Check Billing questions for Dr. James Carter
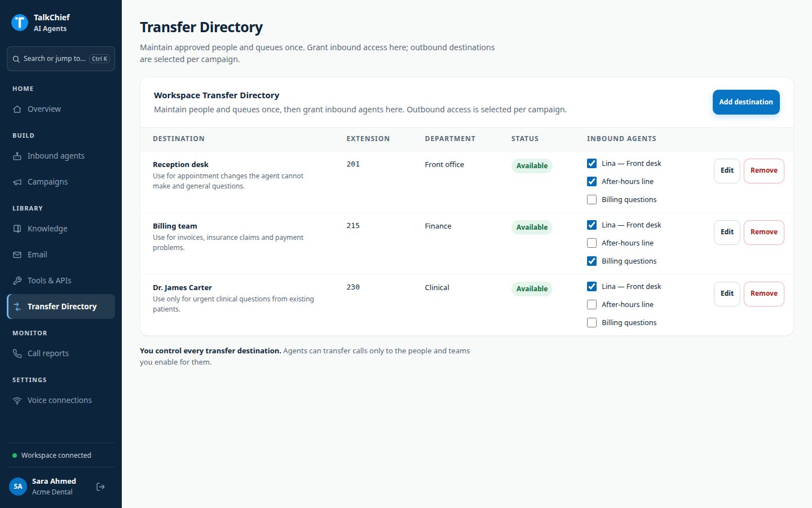This screenshot has height=508, width=812. click(x=592, y=322)
